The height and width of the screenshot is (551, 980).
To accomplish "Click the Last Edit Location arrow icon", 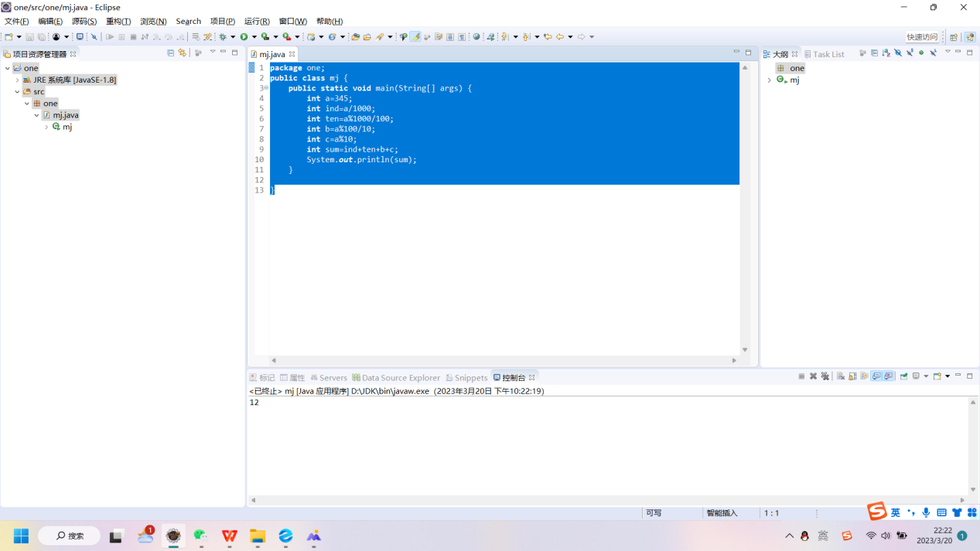I will click(548, 36).
